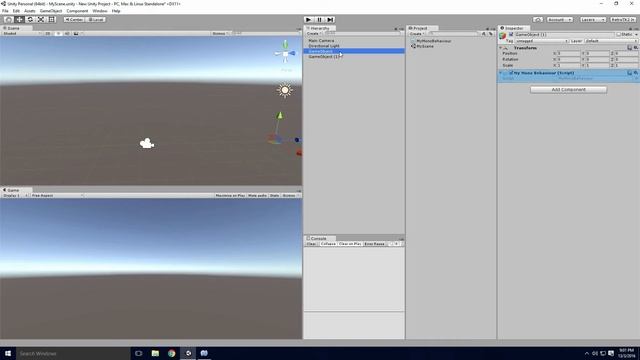Open File Explorer from taskbar
Image resolution: width=640 pixels, height=360 pixels.
[155, 353]
